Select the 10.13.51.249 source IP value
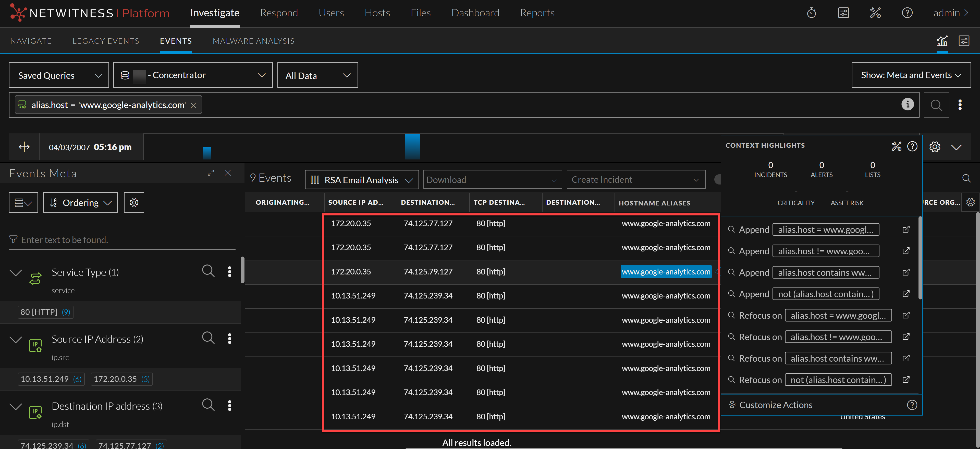Viewport: 980px width, 449px height. (x=45, y=379)
